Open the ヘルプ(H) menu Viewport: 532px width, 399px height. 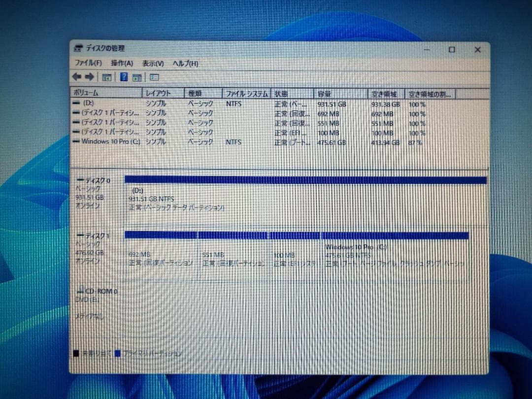click(x=186, y=63)
